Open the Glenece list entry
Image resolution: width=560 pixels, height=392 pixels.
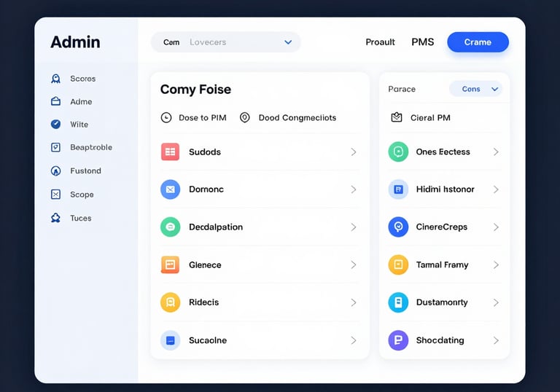260,264
